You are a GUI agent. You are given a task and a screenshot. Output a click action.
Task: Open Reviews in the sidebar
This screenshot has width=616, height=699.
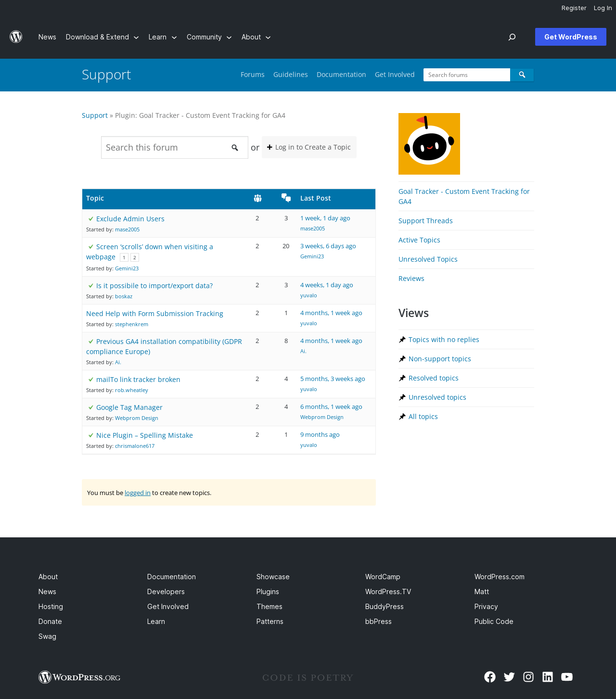tap(411, 279)
